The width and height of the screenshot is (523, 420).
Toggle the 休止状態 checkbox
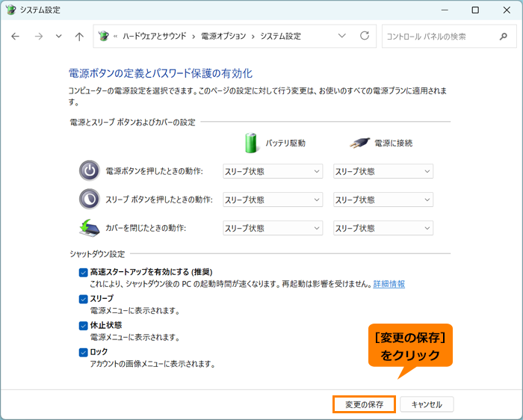(83, 326)
